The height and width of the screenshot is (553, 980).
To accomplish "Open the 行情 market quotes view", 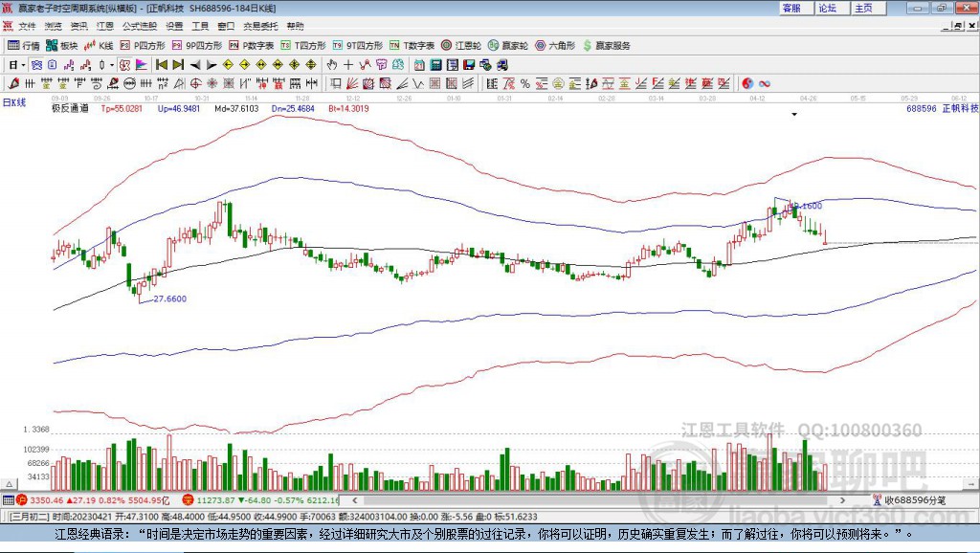I will coord(23,46).
